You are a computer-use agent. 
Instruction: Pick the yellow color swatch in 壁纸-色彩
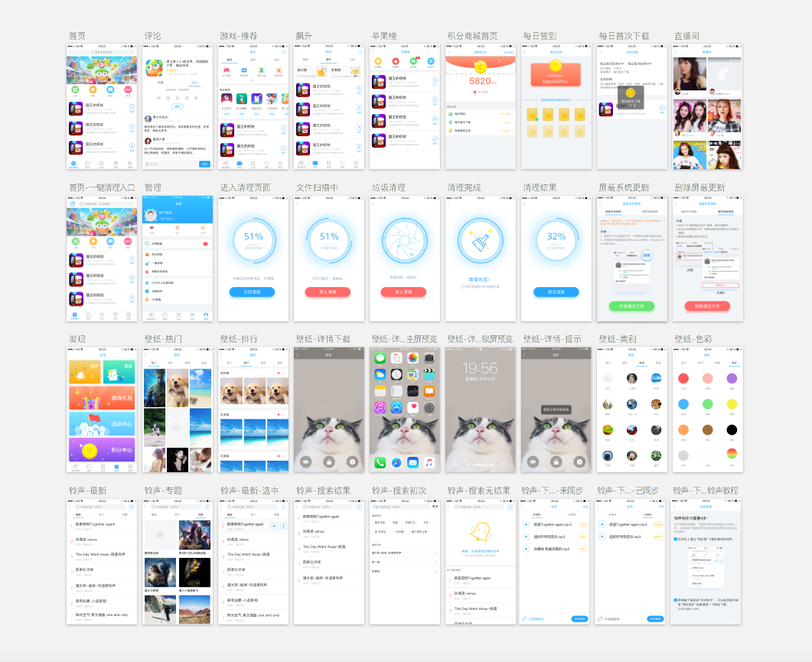[x=732, y=404]
